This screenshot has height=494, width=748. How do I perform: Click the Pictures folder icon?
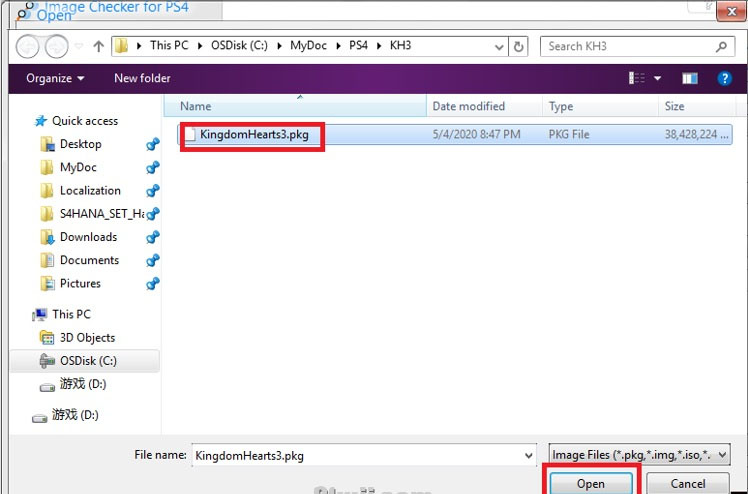click(x=47, y=284)
